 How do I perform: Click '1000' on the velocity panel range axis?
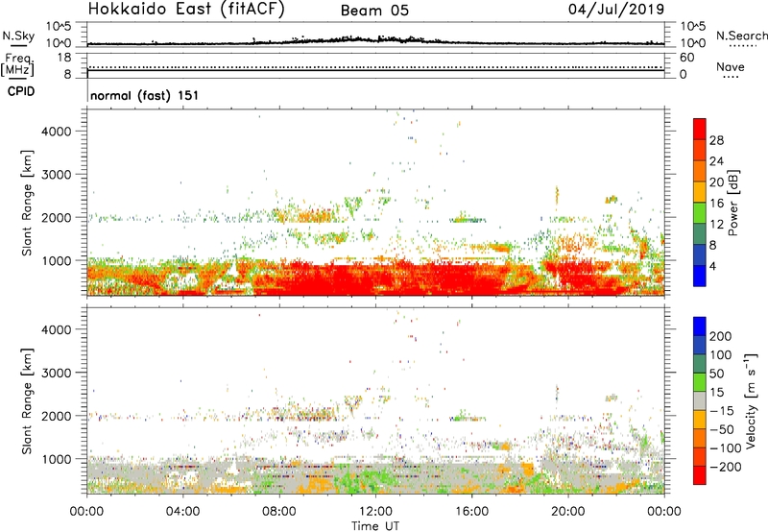pyautogui.click(x=57, y=459)
